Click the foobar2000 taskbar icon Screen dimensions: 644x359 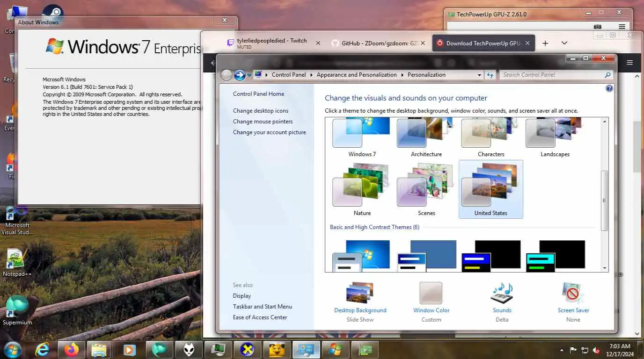tap(189, 349)
